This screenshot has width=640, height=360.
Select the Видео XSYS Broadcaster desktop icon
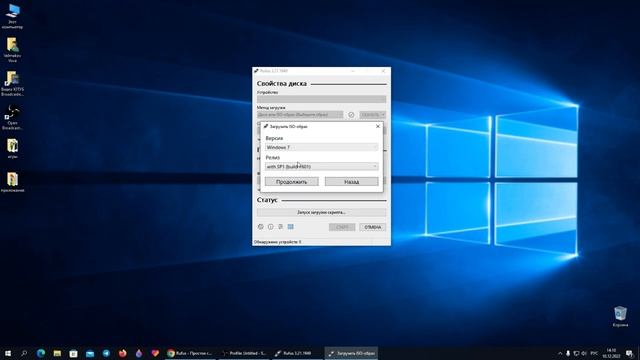(x=12, y=84)
